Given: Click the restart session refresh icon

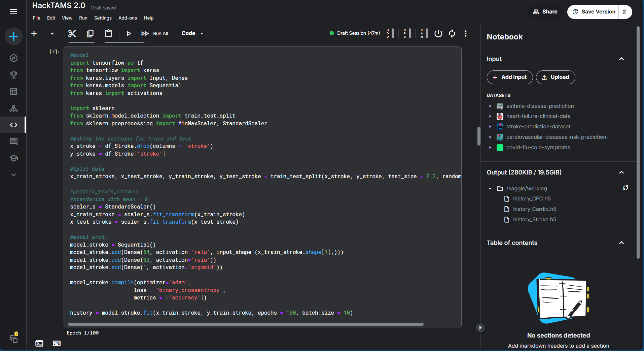Looking at the screenshot, I should [x=452, y=33].
